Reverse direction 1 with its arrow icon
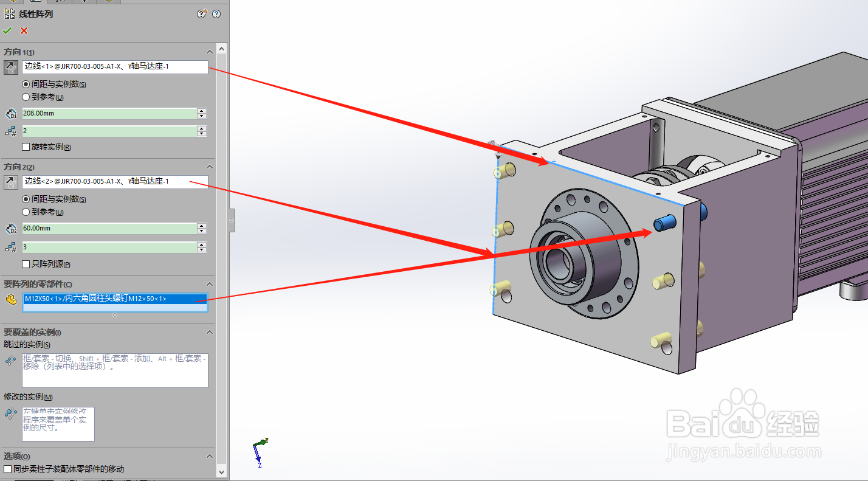Image resolution: width=868 pixels, height=481 pixels. 11,67
